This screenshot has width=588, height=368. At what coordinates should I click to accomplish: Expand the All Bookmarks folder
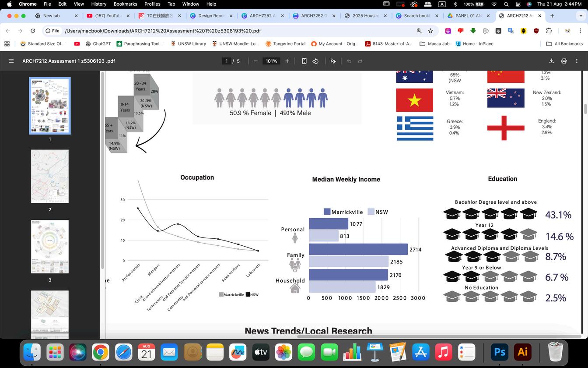[x=564, y=44]
